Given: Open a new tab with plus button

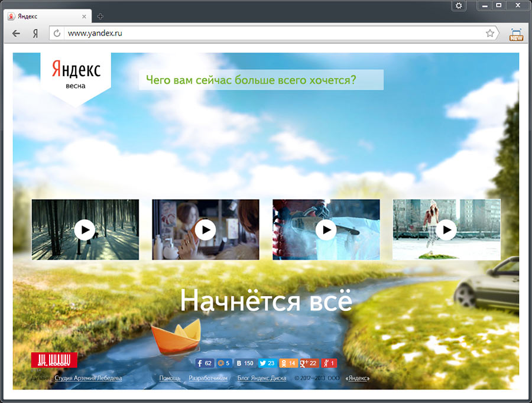Looking at the screenshot, I should (100, 17).
